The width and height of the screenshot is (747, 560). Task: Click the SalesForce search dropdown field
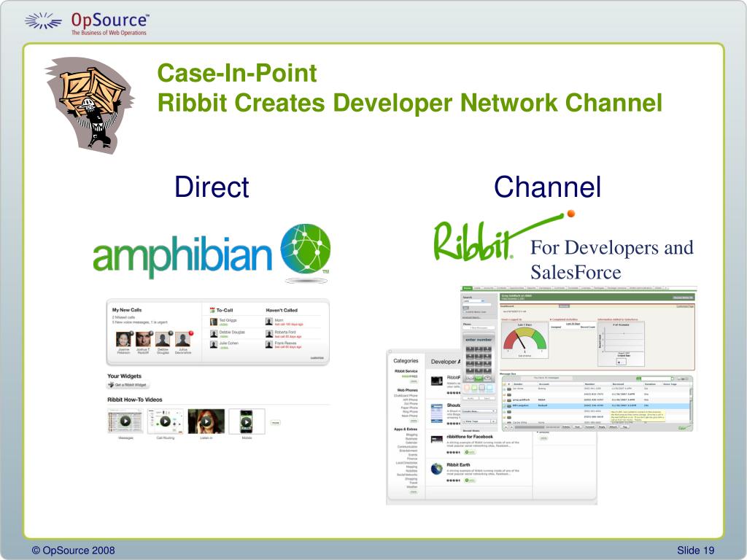(x=473, y=301)
